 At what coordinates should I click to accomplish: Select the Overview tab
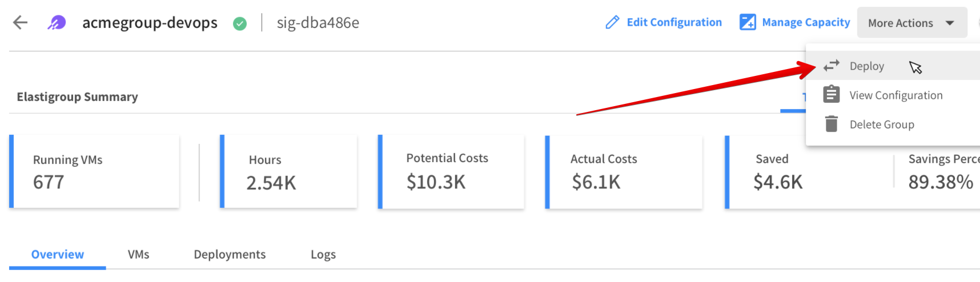[x=58, y=255]
